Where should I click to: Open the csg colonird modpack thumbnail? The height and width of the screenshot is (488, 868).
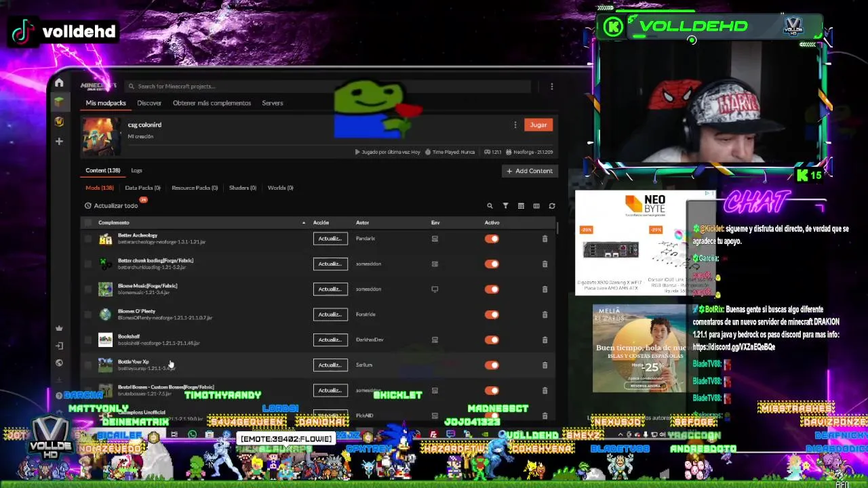[x=101, y=136]
